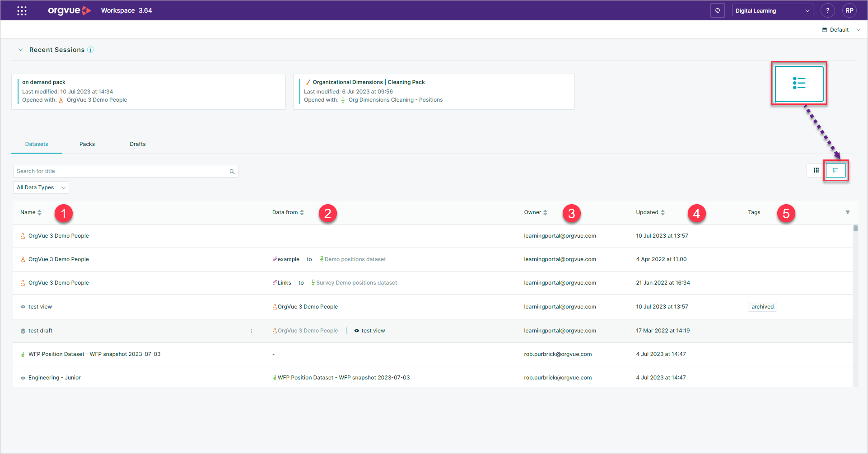868x454 pixels.
Task: Click test view link in test draft row
Action: click(x=373, y=331)
